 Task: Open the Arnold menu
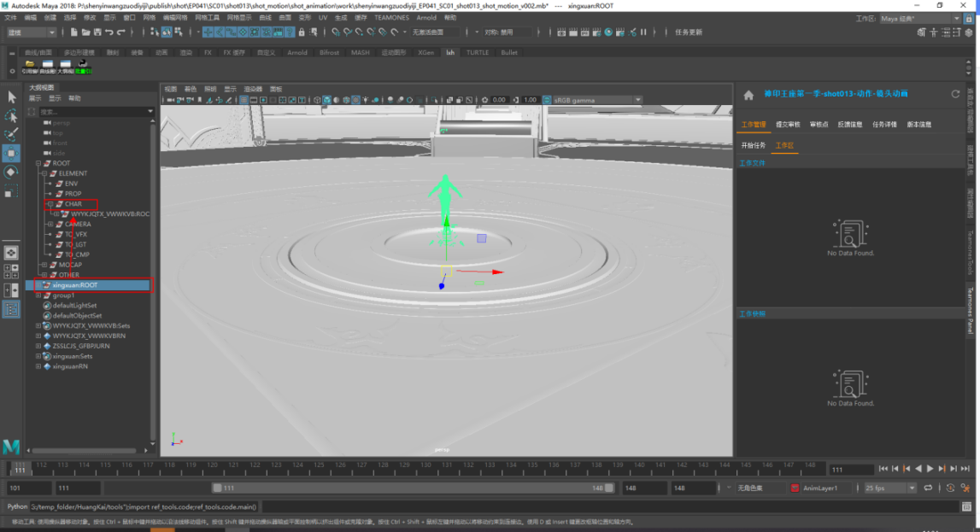coord(425,17)
